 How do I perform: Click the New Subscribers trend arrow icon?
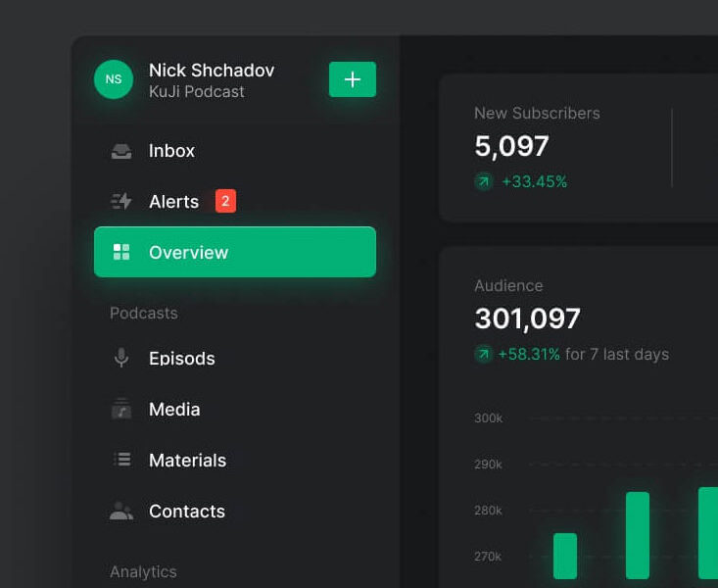(484, 181)
